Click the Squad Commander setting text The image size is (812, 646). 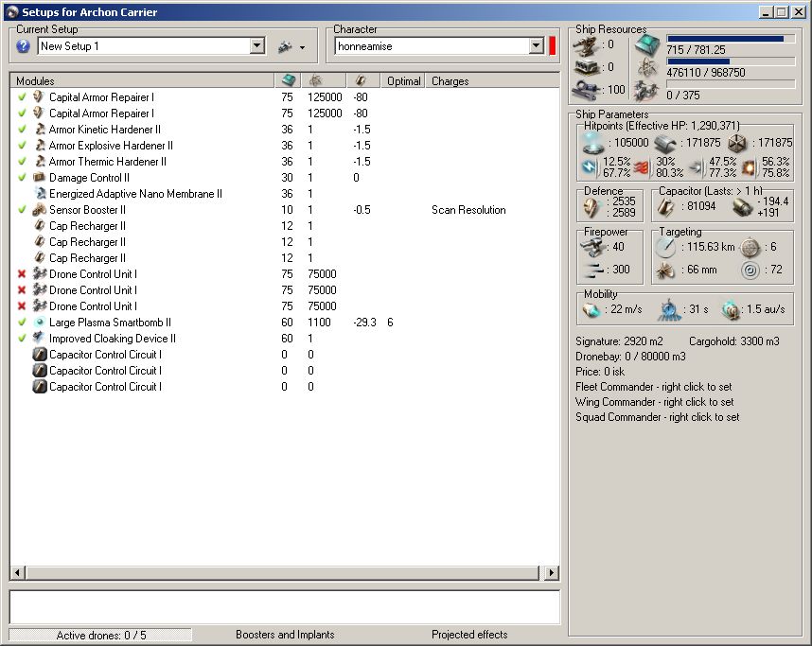point(657,417)
